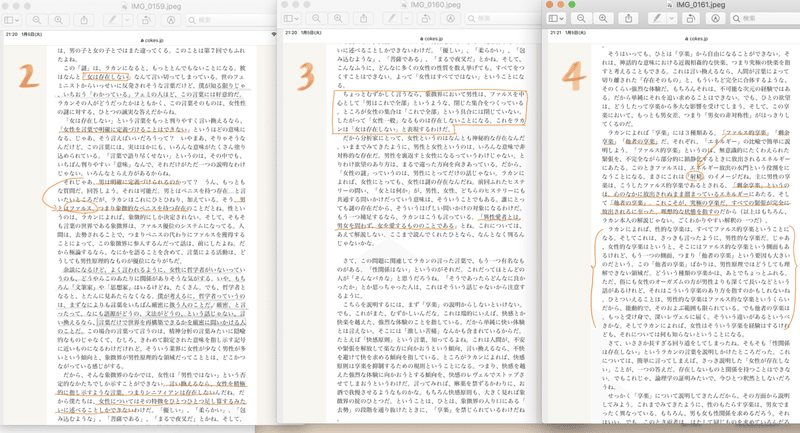Click the red close button of IMG_0161.jpeg

[549, 5]
